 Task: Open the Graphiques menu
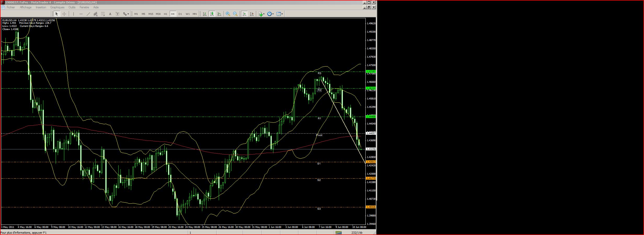(x=57, y=7)
